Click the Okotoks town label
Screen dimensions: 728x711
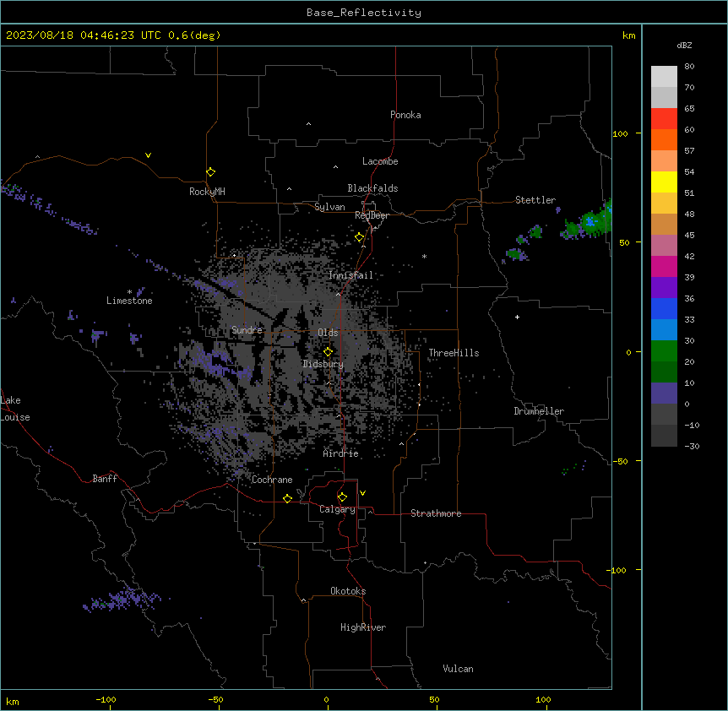(x=348, y=591)
